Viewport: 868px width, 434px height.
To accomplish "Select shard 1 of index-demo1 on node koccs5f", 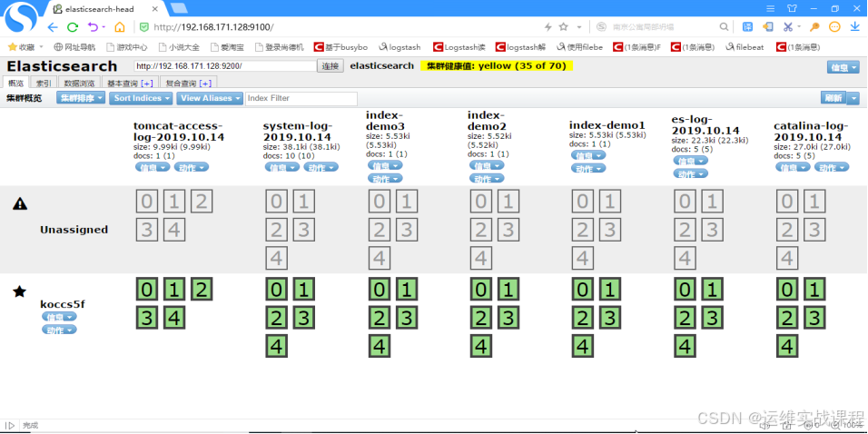I will point(609,289).
